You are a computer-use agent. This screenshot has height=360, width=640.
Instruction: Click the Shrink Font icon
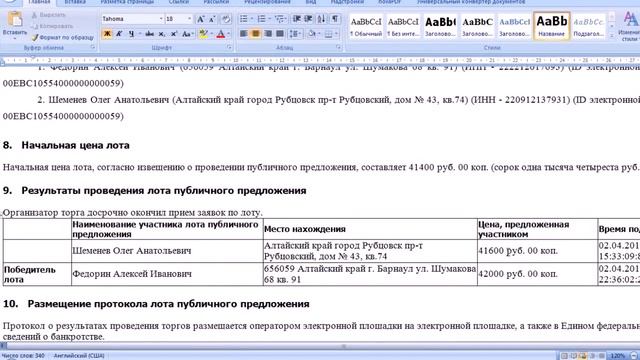[212, 19]
